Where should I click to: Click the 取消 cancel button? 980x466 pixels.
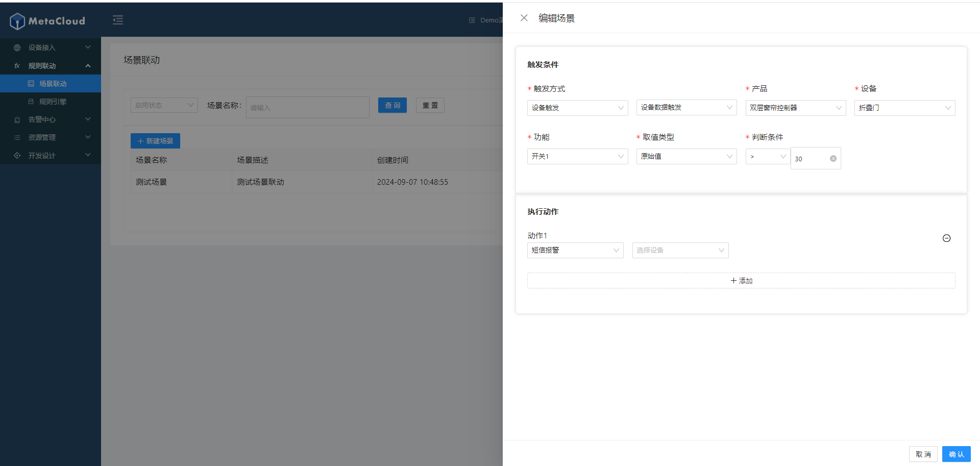coord(923,454)
